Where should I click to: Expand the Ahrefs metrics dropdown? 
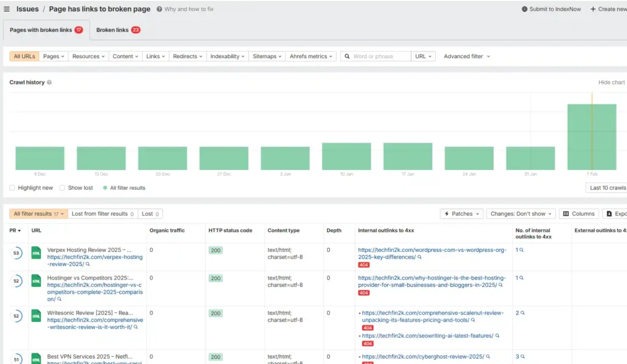pyautogui.click(x=310, y=56)
